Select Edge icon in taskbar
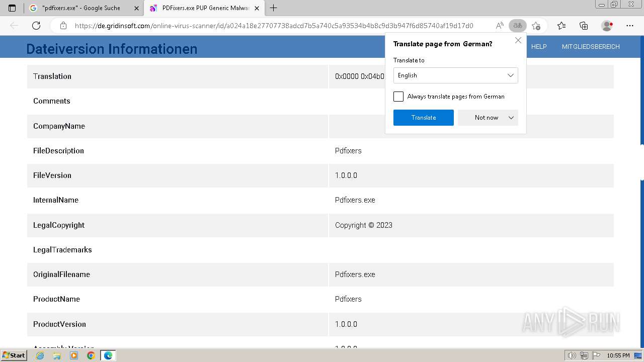This screenshot has width=644, height=362. point(108,355)
